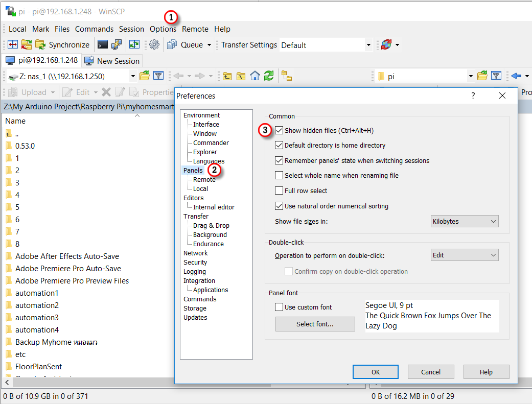This screenshot has height=404, width=532.
Task: Open the Show file sizes Kilobytes dropdown
Action: coord(465,221)
